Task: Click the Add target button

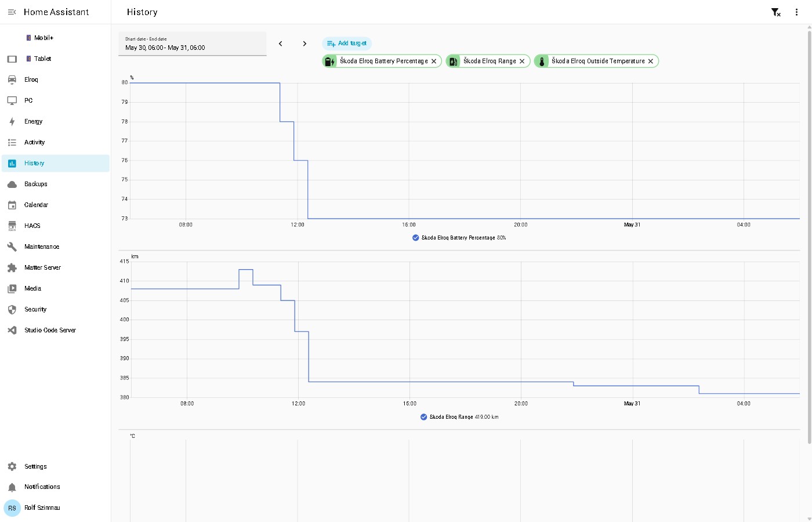Action: tap(347, 43)
